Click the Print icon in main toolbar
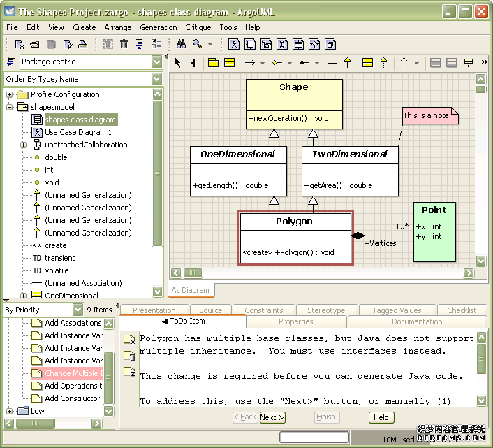This screenshot has width=493, height=448. (82, 44)
